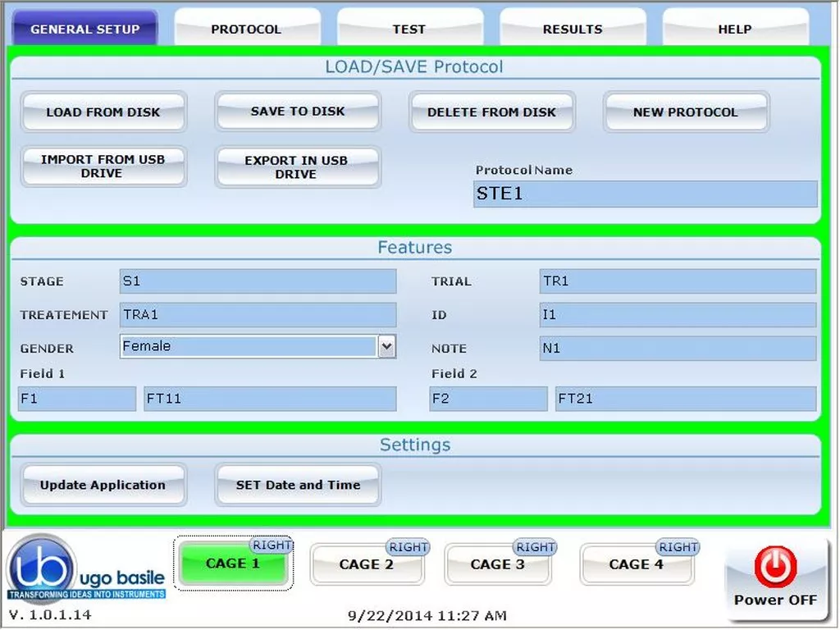Click the Protocol Name field showing STE1
The width and height of the screenshot is (840, 630).
point(644,194)
